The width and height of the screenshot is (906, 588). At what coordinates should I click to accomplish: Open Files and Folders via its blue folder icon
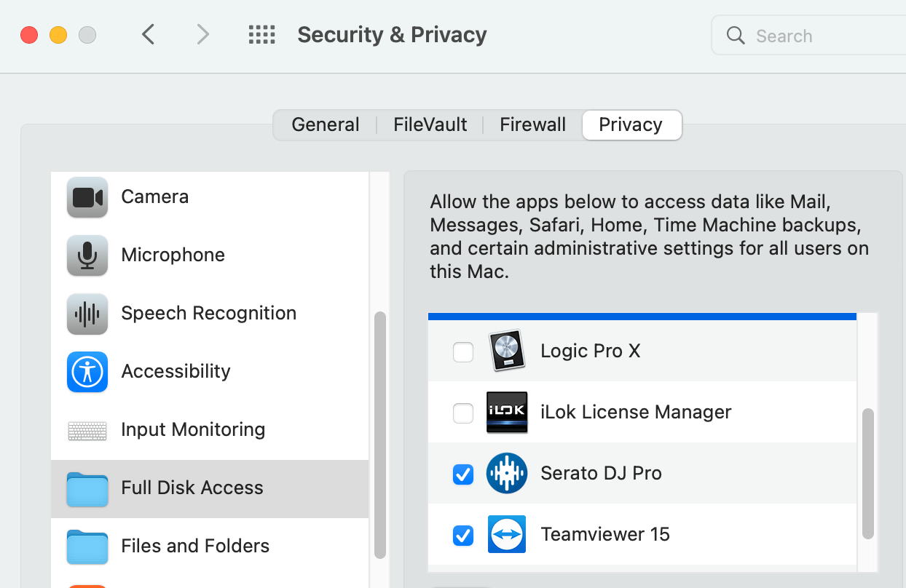tap(87, 547)
